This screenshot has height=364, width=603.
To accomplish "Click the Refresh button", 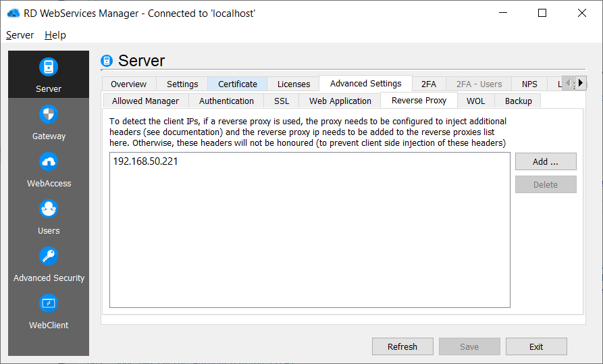I will (402, 346).
